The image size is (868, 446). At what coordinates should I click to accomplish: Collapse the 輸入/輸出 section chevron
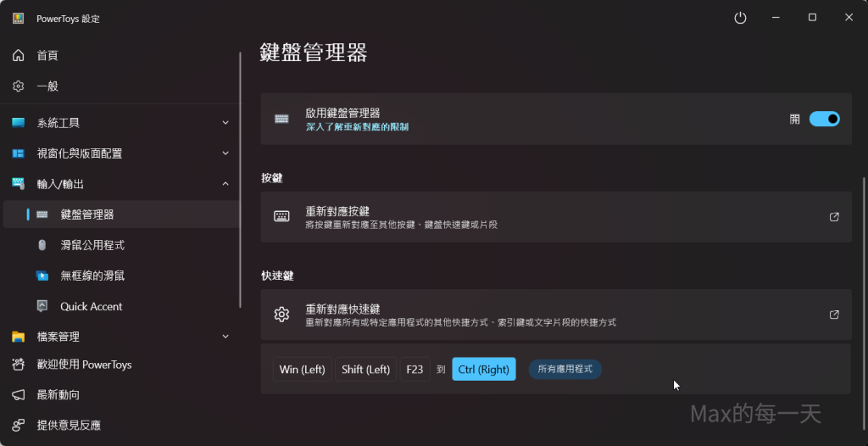click(x=225, y=184)
